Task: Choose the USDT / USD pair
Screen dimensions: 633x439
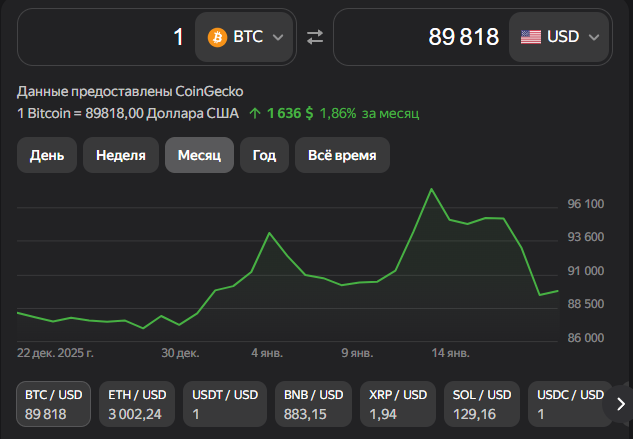Action: click(222, 404)
